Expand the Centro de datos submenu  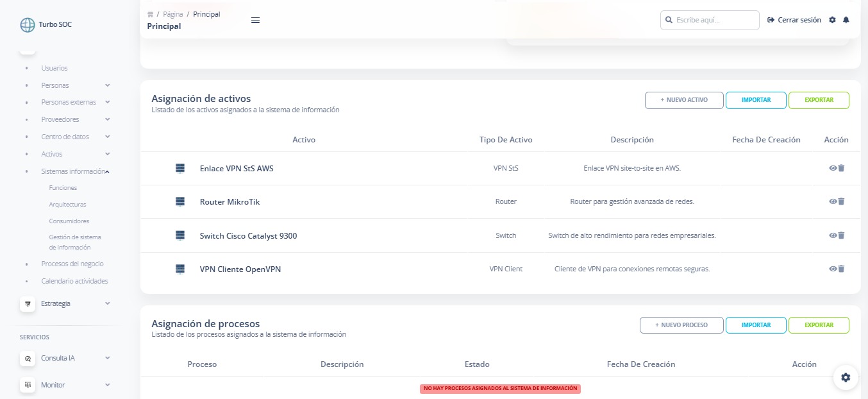108,137
